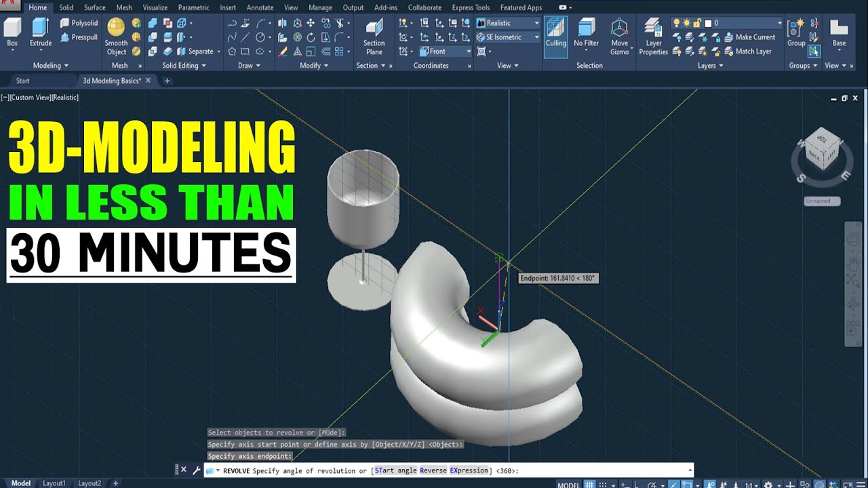Open Layer Properties manager
The height and width of the screenshot is (488, 868).
coord(653,37)
